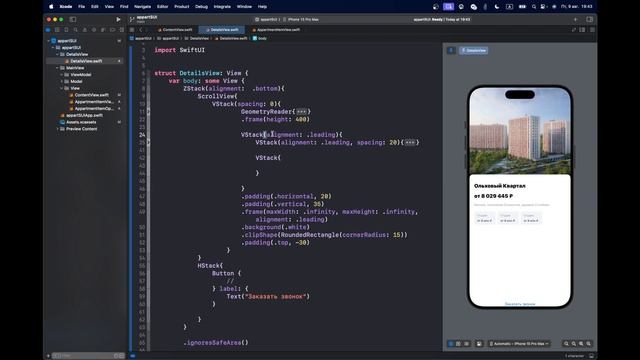Open the Xcode menu
Image resolution: width=640 pixels, height=360 pixels.
(x=66, y=7)
